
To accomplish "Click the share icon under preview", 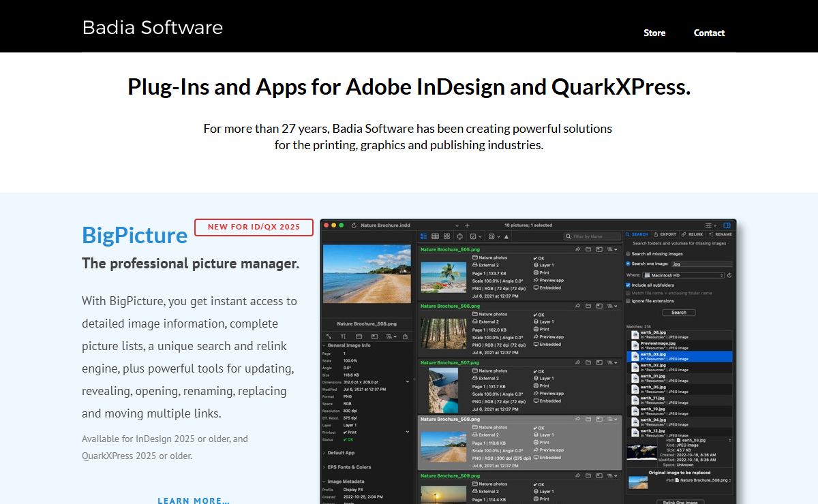I will click(x=405, y=336).
